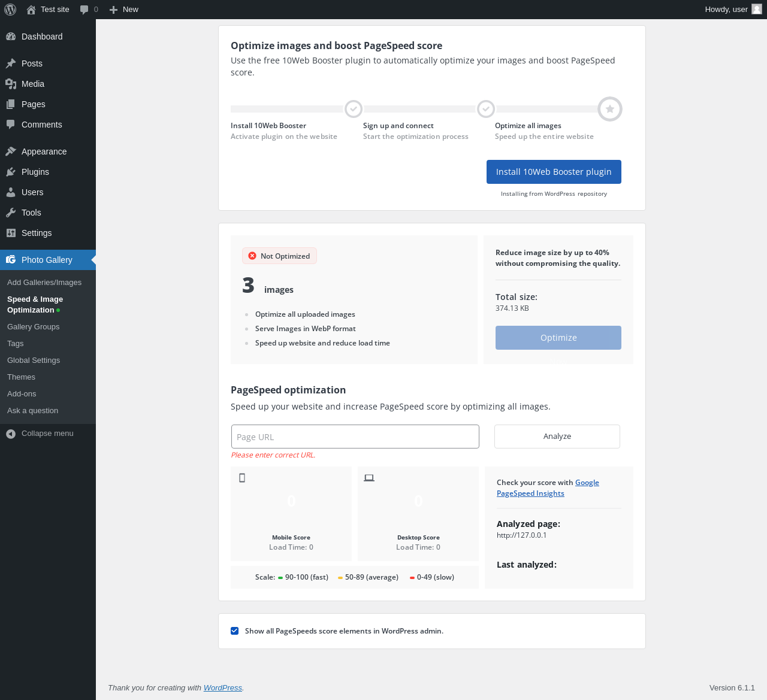Select Ask a question submenu item
This screenshot has width=767, height=700.
(33, 411)
